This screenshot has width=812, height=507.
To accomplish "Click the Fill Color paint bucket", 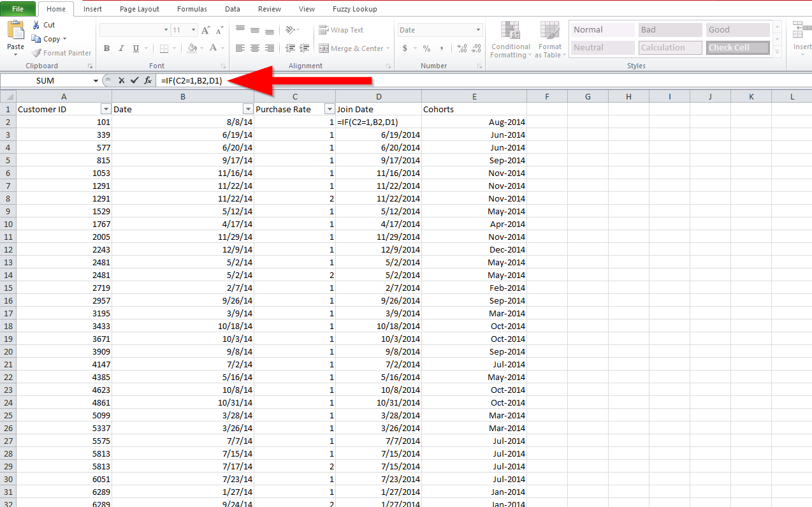I will (192, 48).
